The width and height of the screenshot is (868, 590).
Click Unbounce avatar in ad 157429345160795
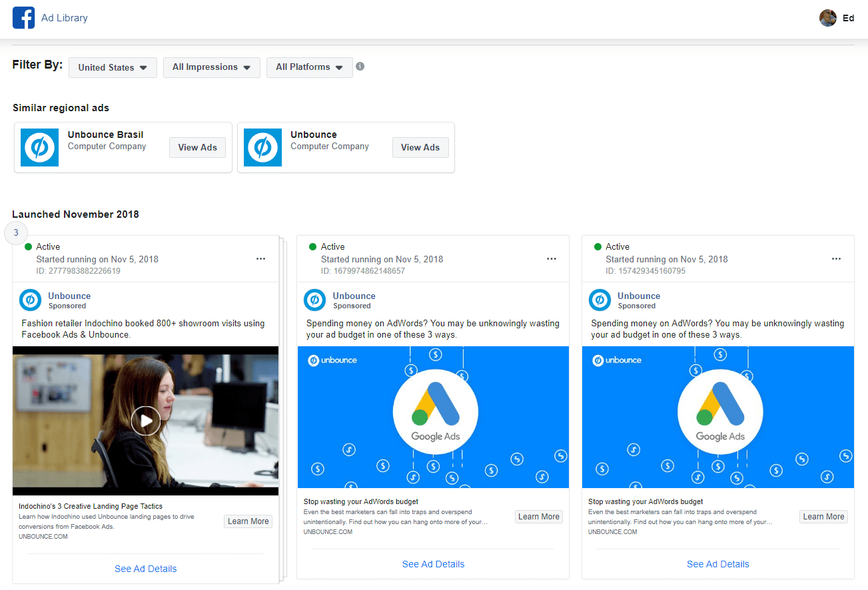(x=600, y=300)
